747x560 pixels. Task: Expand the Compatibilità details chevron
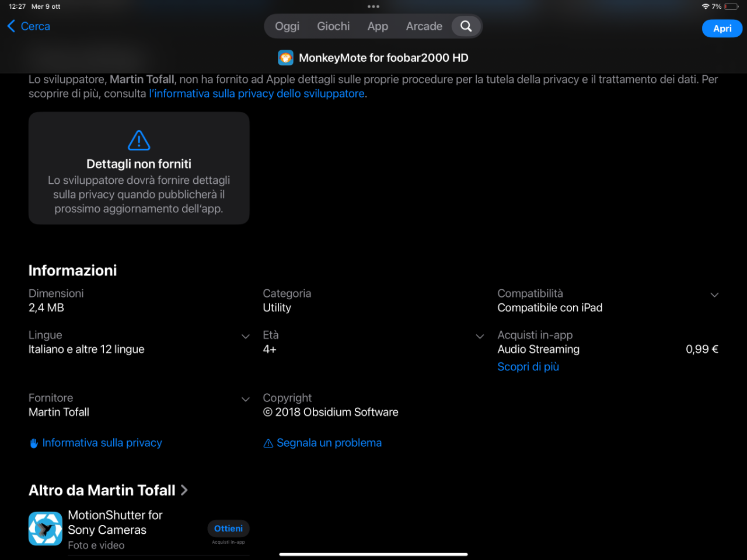click(x=714, y=295)
